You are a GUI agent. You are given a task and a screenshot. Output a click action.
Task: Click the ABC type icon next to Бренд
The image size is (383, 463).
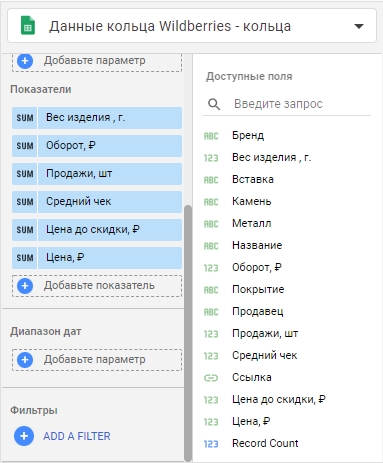point(211,136)
